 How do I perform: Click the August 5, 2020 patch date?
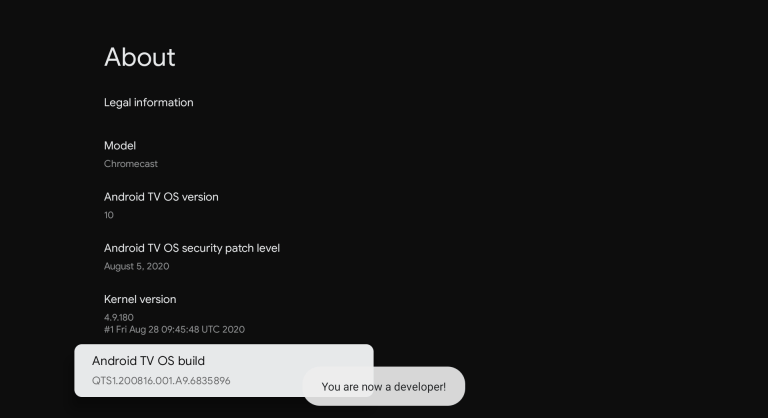[137, 266]
